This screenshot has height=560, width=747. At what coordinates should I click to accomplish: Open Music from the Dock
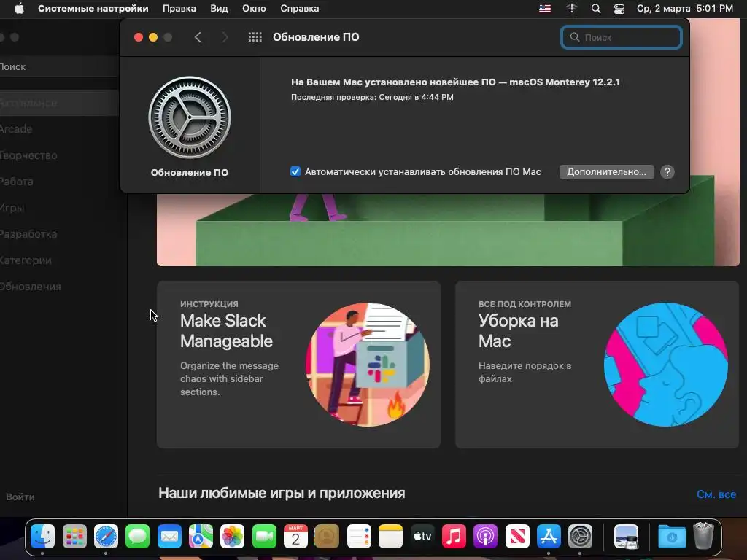pyautogui.click(x=454, y=537)
